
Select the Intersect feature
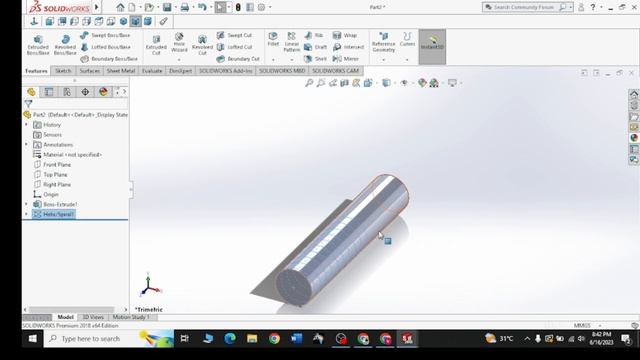[x=348, y=47]
